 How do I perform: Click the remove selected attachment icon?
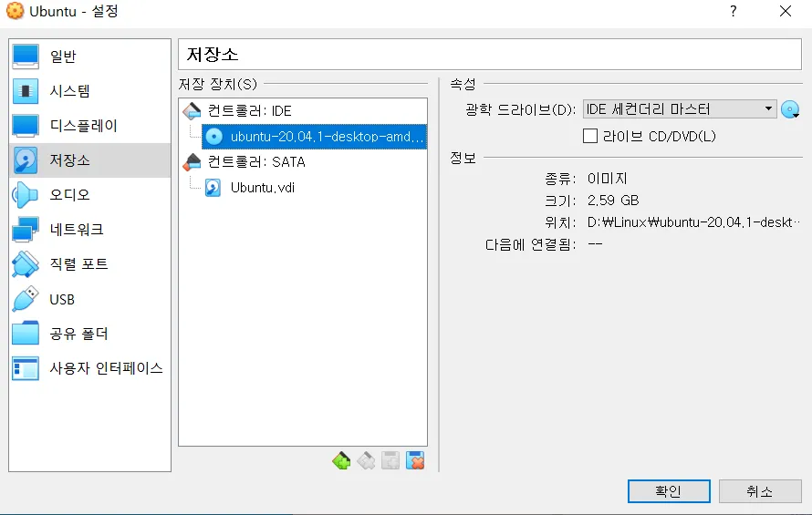coord(415,460)
